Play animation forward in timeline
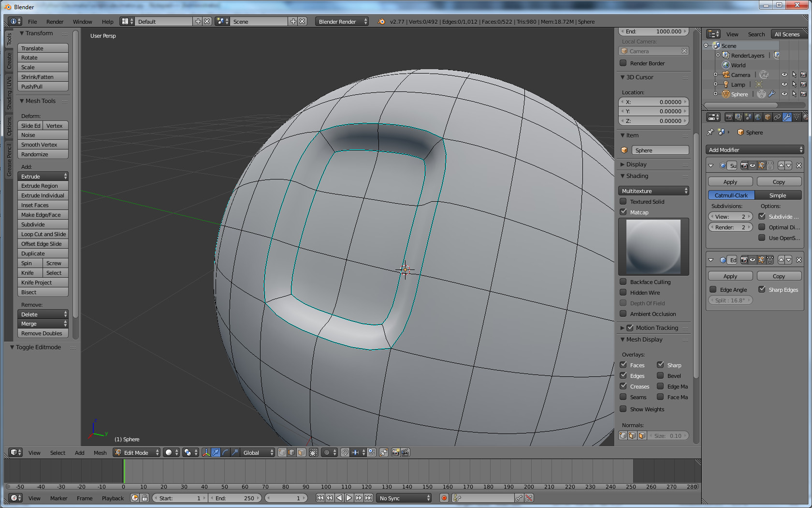Image resolution: width=812 pixels, height=508 pixels. (349, 498)
